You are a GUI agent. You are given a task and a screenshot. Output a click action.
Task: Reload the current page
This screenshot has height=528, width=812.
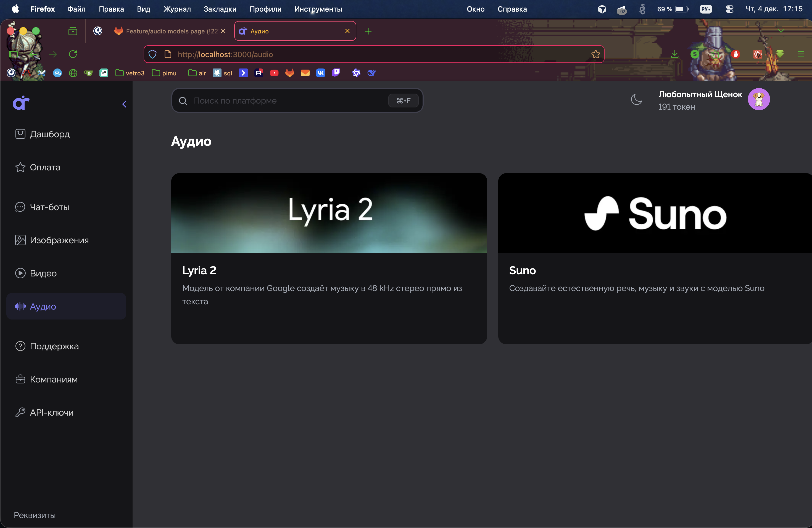pos(73,54)
